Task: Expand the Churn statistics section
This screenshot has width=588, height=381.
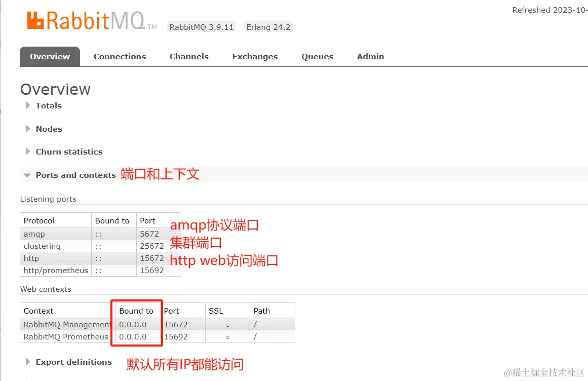Action: (64, 152)
